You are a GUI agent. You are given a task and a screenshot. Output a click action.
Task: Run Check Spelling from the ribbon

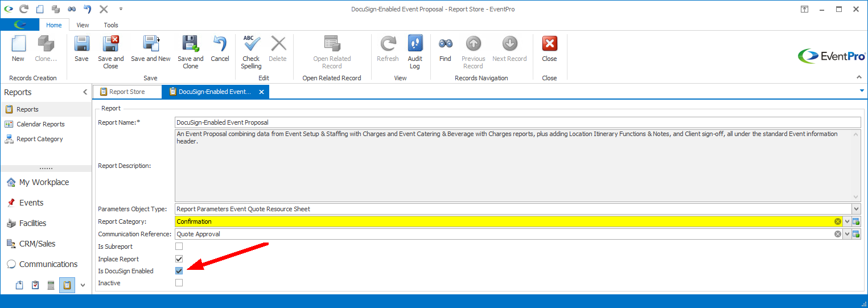pos(251,52)
